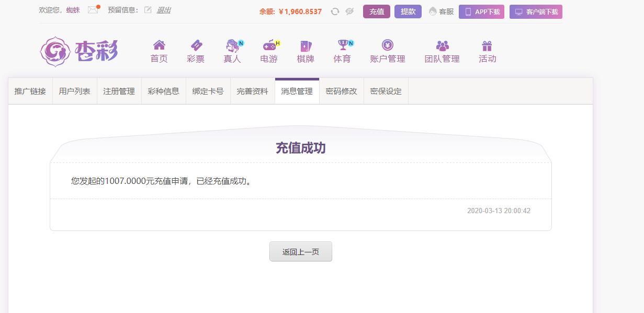Viewport: 644px width, 313px height.
Task: Open 棋牌 via the playing card icon
Action: coord(306,45)
